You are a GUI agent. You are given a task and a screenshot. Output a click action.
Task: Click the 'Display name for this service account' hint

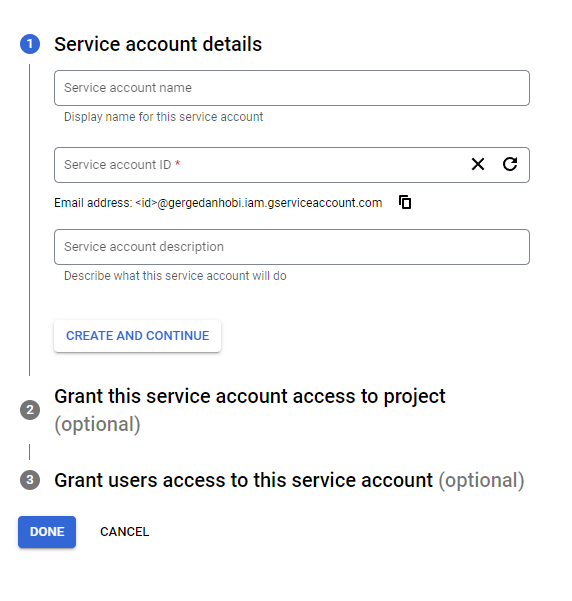(163, 117)
